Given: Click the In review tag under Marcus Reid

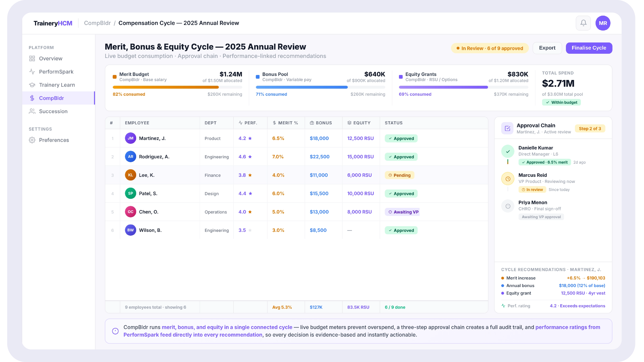Looking at the screenshot, I should 532,190.
